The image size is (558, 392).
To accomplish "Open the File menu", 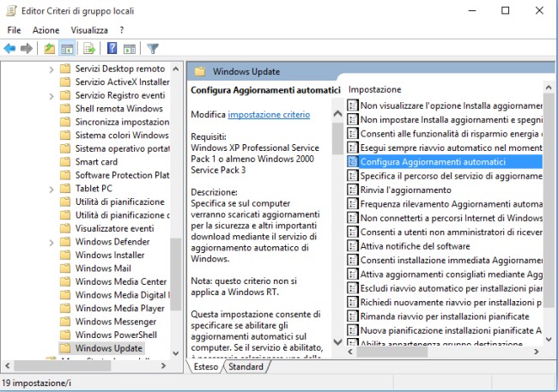I will [14, 30].
